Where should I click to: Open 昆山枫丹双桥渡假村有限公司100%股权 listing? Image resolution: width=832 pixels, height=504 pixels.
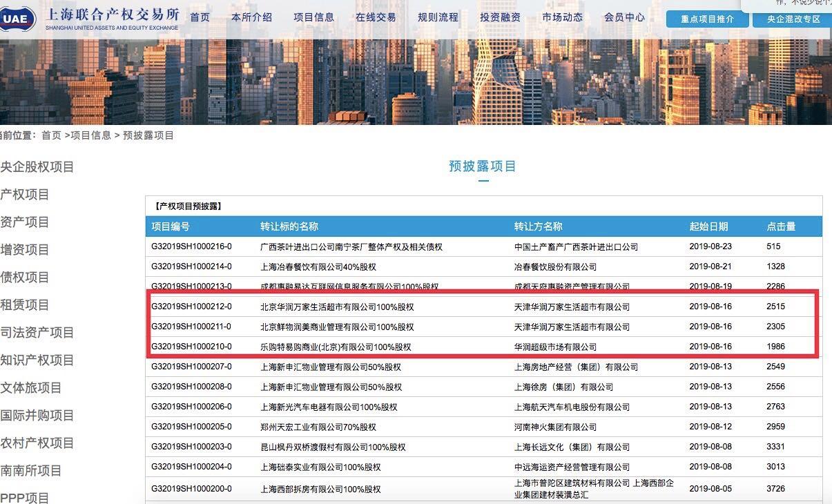coord(333,447)
